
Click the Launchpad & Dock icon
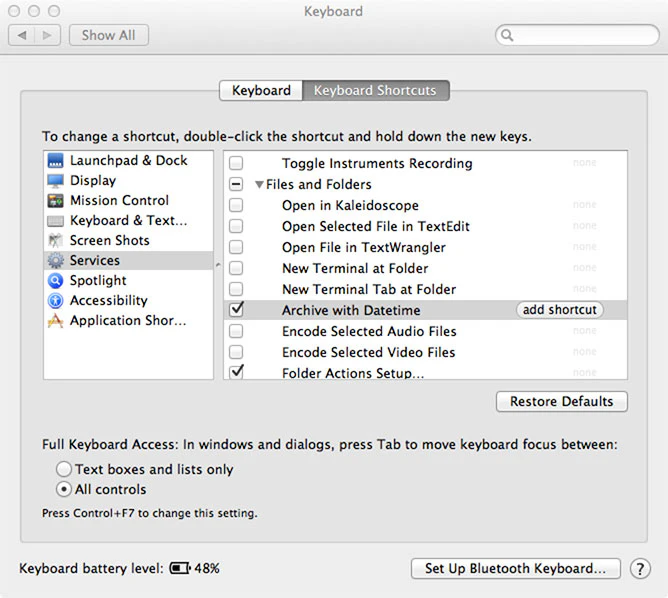(x=55, y=161)
